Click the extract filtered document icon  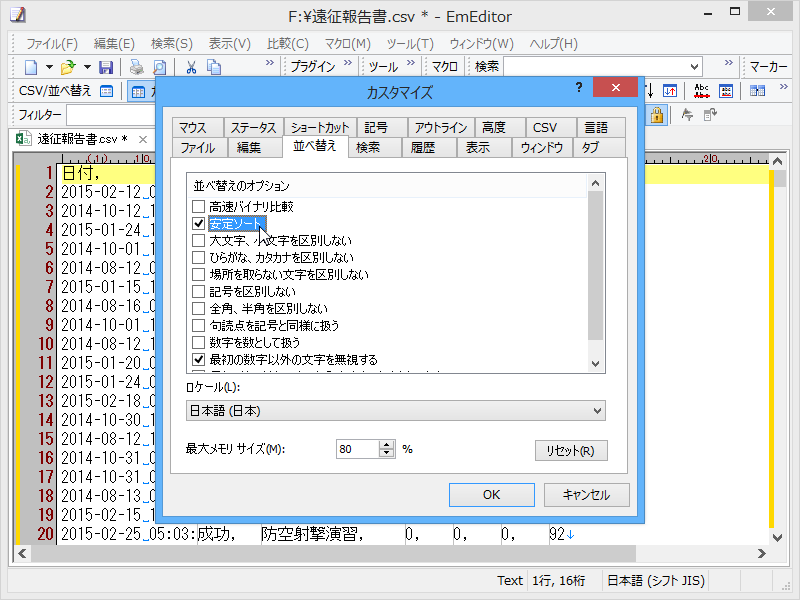tap(710, 115)
